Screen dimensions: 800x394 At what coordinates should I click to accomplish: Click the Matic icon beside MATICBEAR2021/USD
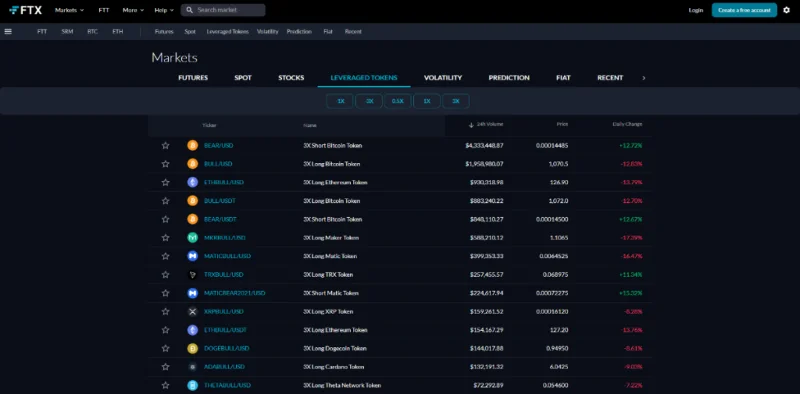pyautogui.click(x=192, y=293)
